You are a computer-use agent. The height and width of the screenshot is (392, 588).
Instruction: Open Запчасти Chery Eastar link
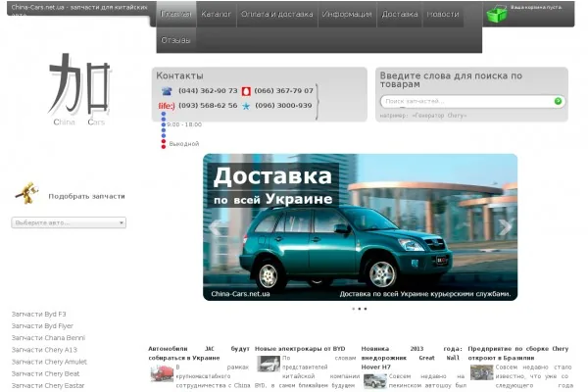(x=48, y=385)
